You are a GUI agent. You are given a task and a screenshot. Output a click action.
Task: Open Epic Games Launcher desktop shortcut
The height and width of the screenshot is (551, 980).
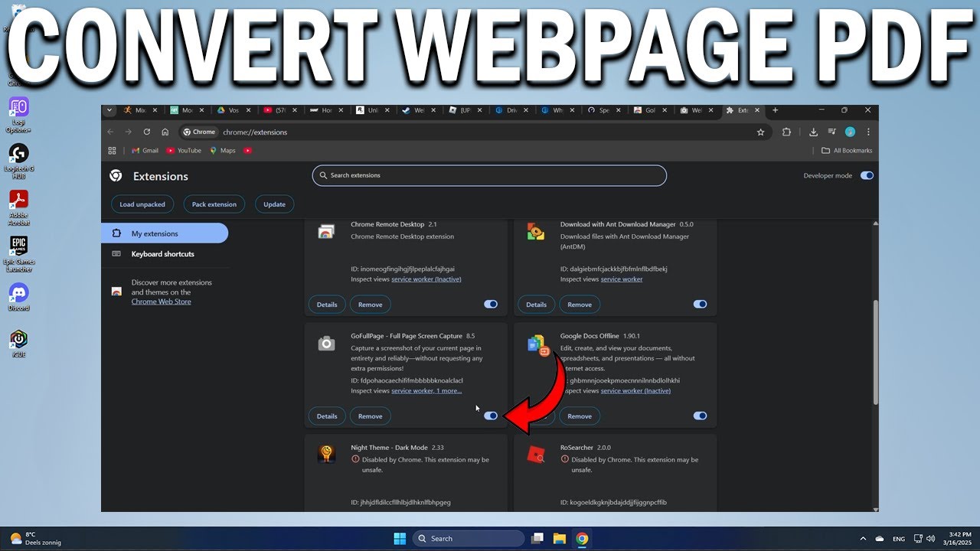tap(19, 254)
